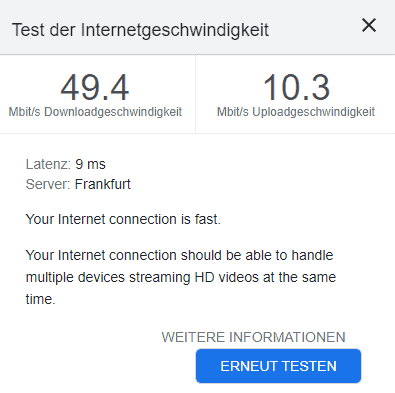395x393 pixels.
Task: Click the ERNEUT TESTEN button
Action: coord(278,366)
